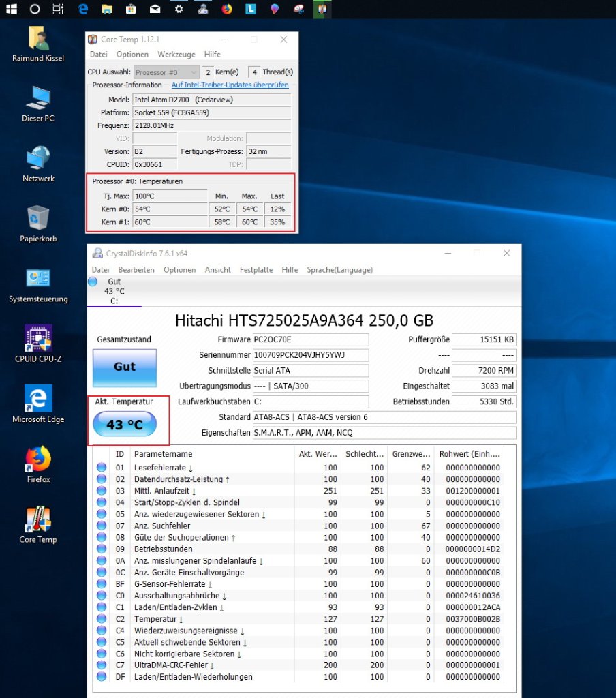Switch to the running Core Temp taskbar icon
616x698 pixels.
(322, 9)
